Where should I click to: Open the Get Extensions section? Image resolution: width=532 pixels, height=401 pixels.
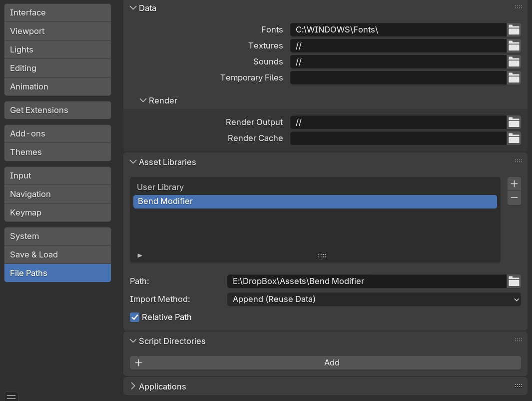pos(57,110)
